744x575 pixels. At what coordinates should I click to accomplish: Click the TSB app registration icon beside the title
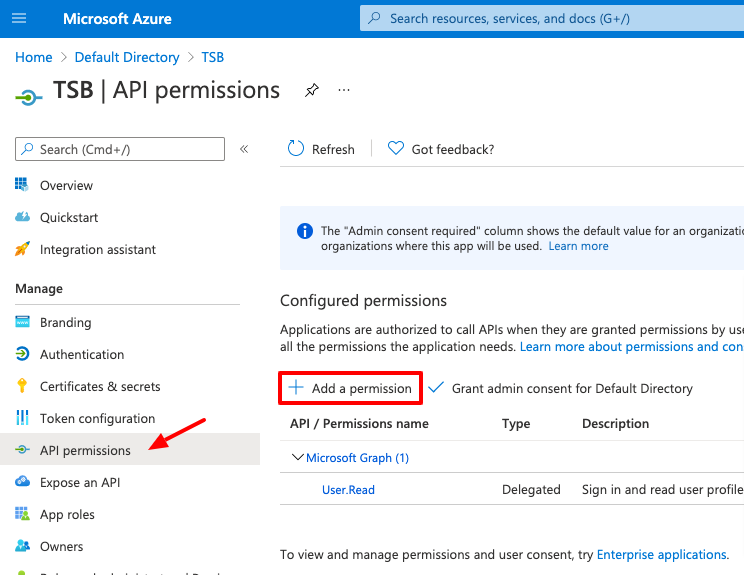click(x=28, y=98)
